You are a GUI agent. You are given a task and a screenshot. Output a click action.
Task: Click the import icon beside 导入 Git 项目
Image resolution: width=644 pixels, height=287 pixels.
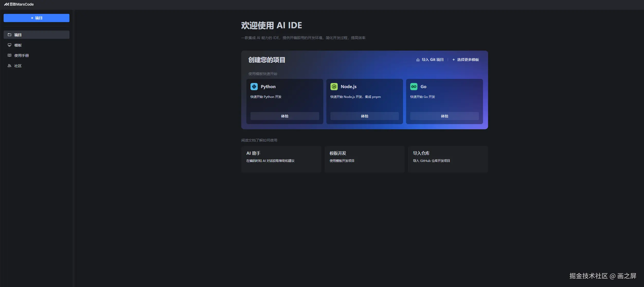click(x=418, y=60)
